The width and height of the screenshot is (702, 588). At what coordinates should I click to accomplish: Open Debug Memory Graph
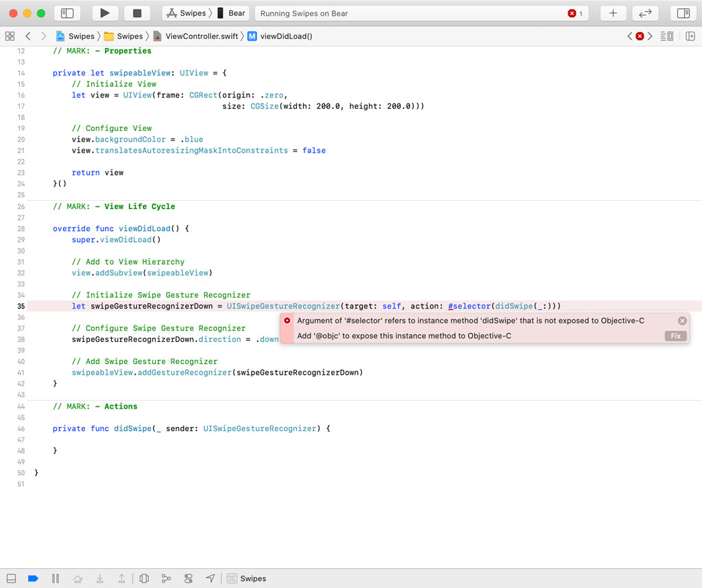[x=166, y=578]
